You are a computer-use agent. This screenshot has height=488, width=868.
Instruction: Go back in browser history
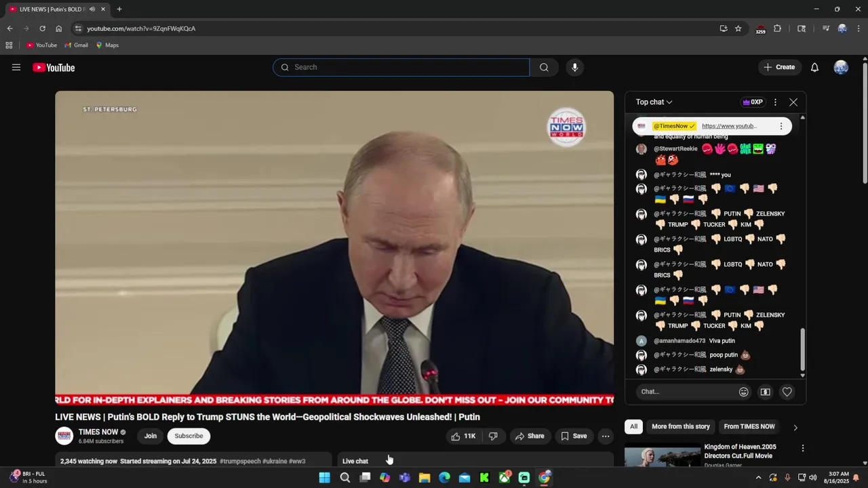pos(9,28)
